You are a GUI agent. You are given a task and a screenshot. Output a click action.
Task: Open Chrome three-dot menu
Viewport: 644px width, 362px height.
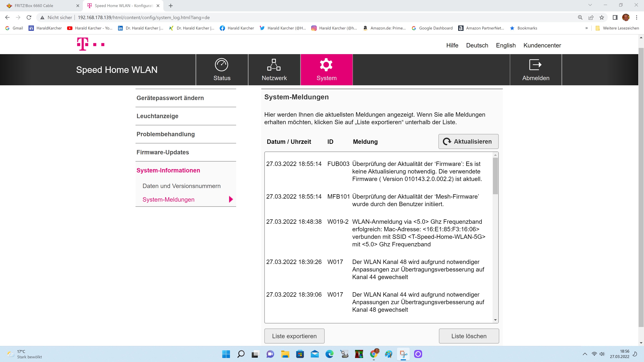coord(636,17)
